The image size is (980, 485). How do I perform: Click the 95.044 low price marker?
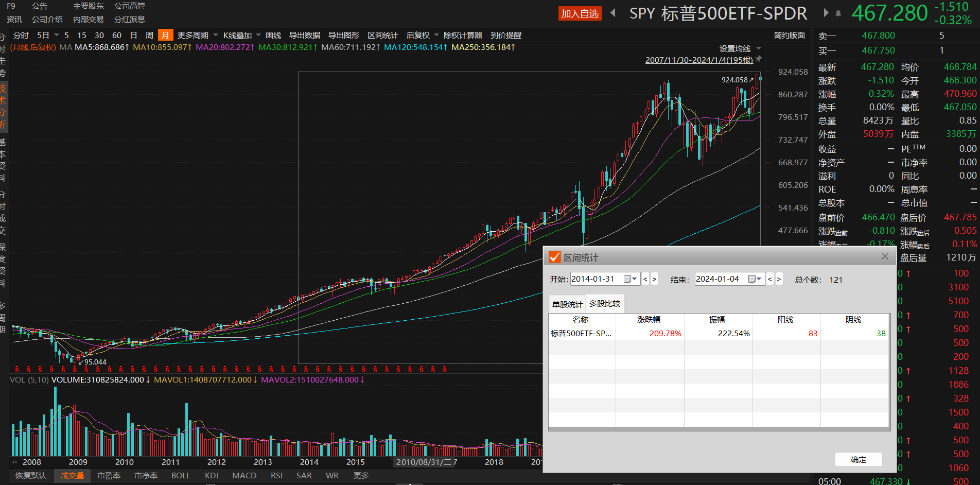pyautogui.click(x=93, y=362)
